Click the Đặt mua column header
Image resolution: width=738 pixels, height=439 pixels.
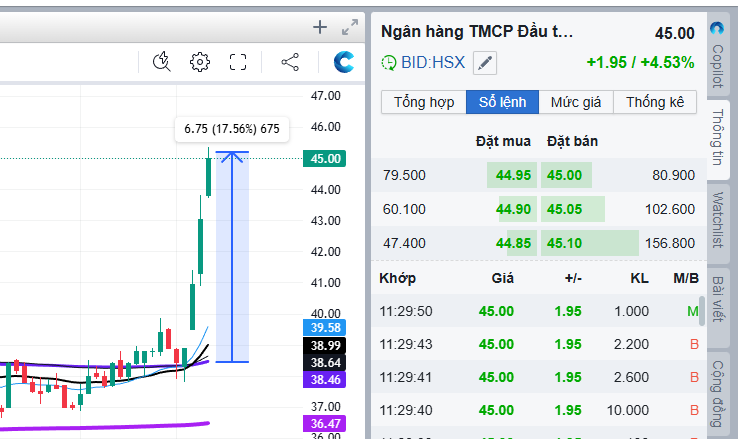tap(503, 141)
